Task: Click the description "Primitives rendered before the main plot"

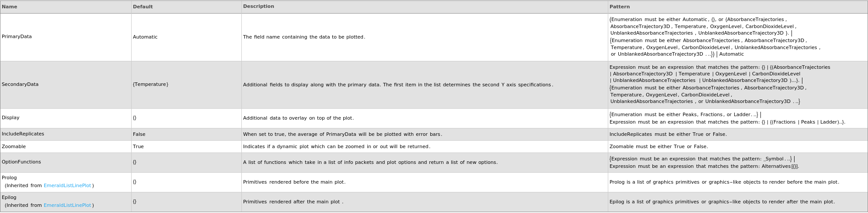Action: (294, 182)
